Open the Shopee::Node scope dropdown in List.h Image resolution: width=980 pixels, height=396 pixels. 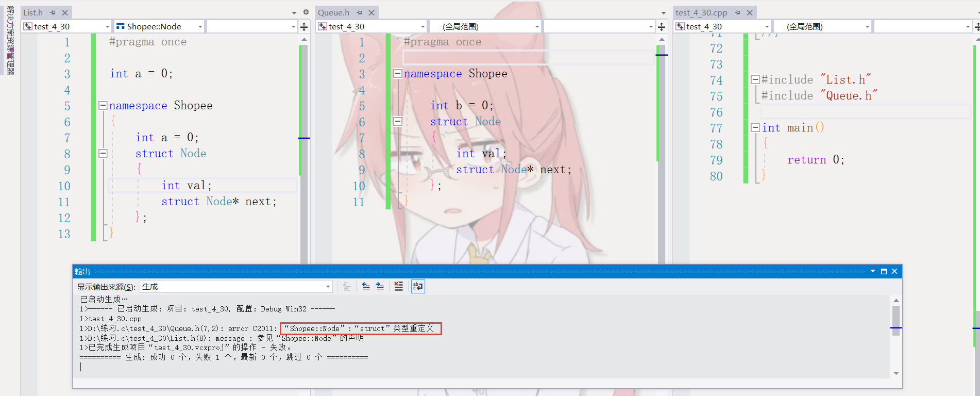pos(159,26)
